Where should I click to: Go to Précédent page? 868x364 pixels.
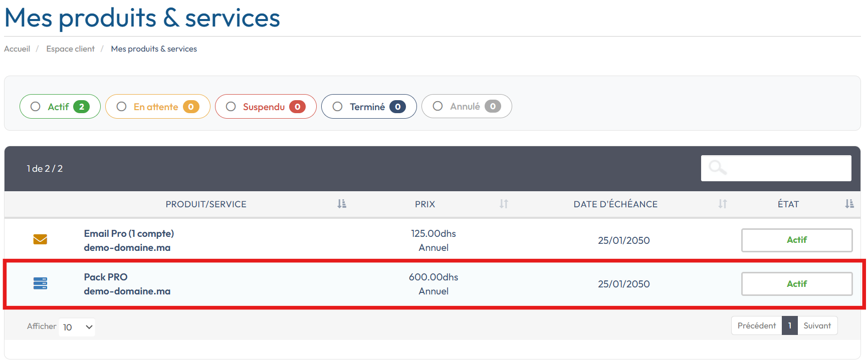click(x=756, y=325)
